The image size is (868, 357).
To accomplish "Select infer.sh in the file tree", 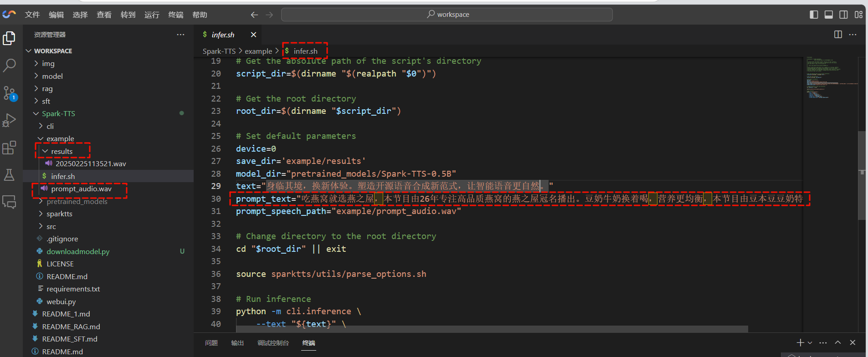I will [108, 176].
